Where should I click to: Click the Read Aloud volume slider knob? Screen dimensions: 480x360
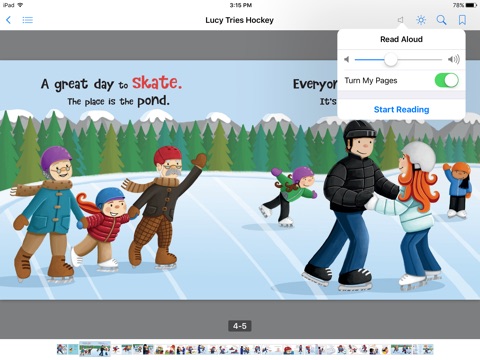391,60
